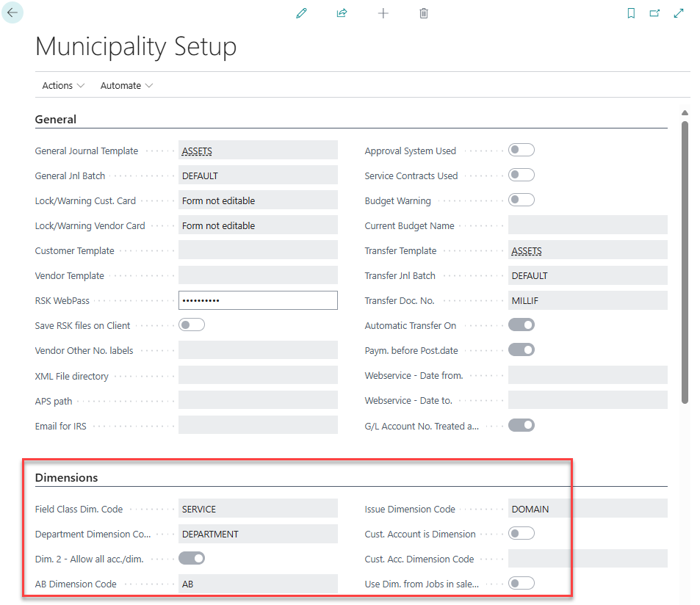The image size is (700, 605).
Task: Collapse the Dimensions section header
Action: [x=66, y=477]
